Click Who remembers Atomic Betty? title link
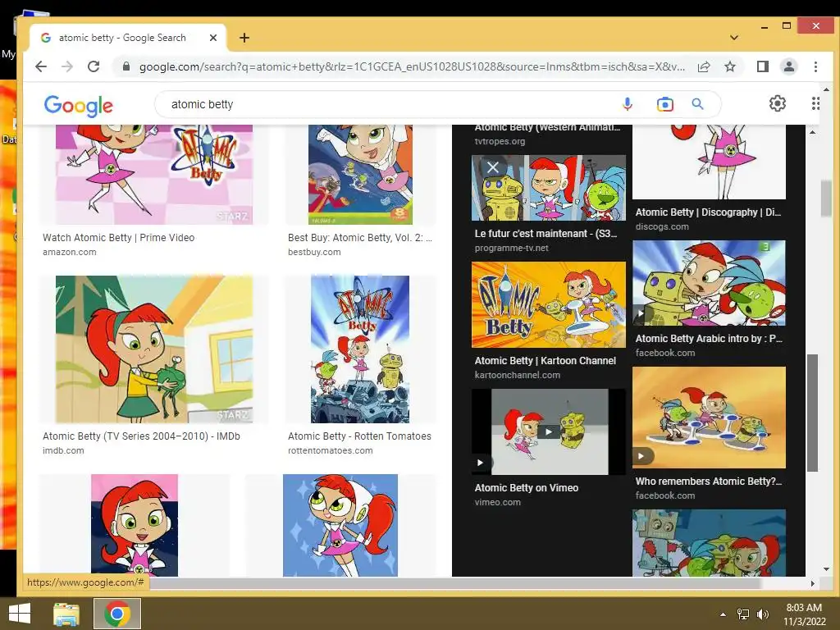Image resolution: width=840 pixels, height=630 pixels. (x=709, y=481)
